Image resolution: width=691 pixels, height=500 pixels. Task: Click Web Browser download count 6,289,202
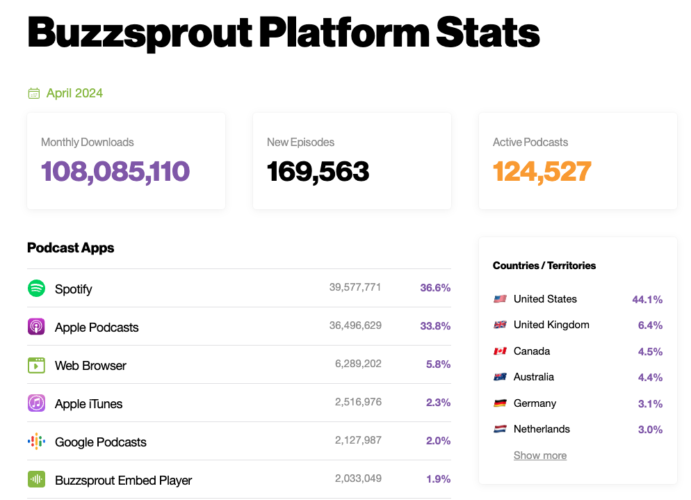click(x=358, y=364)
